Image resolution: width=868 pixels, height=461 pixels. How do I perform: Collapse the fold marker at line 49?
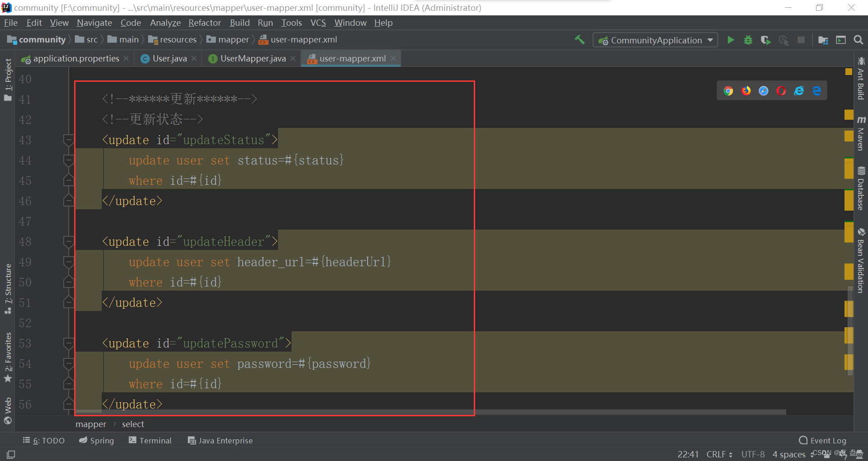[68, 262]
